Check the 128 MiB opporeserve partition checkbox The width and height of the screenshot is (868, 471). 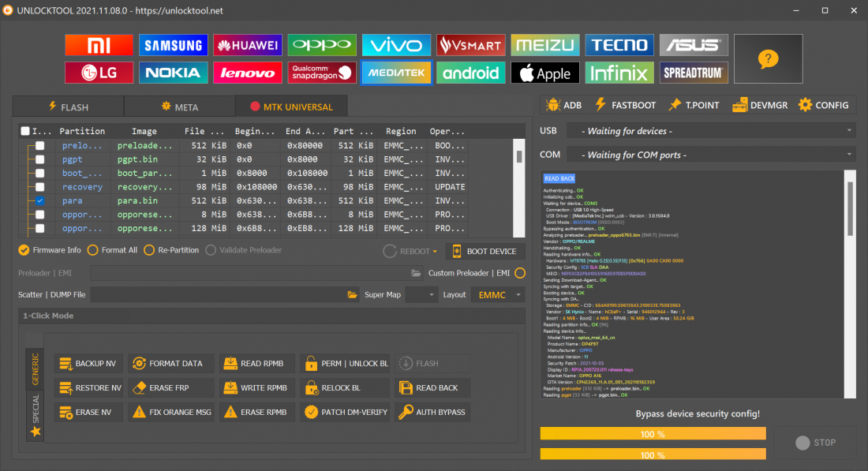(x=40, y=228)
